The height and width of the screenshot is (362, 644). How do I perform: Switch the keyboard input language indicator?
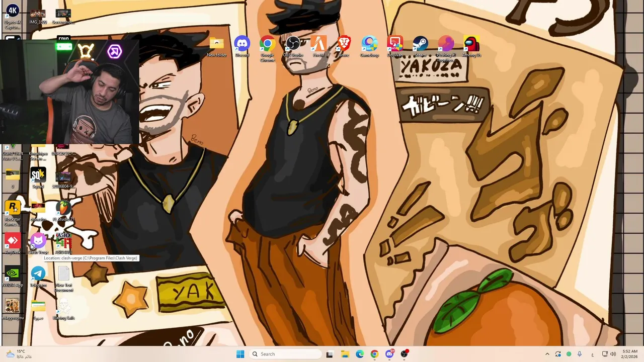(593, 354)
